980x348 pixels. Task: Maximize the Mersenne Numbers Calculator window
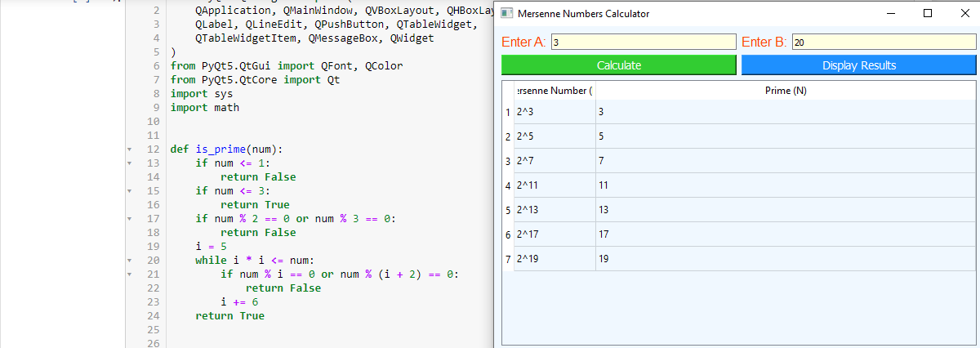(927, 13)
